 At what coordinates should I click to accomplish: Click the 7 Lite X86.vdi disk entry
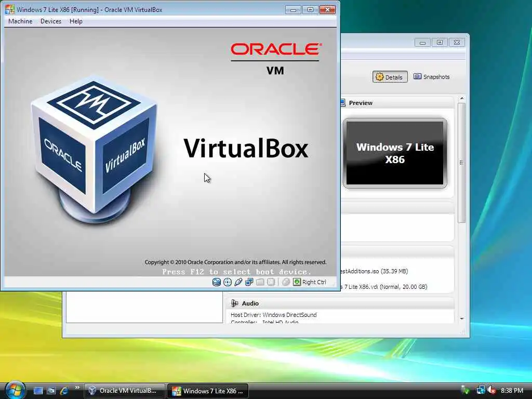click(x=384, y=287)
